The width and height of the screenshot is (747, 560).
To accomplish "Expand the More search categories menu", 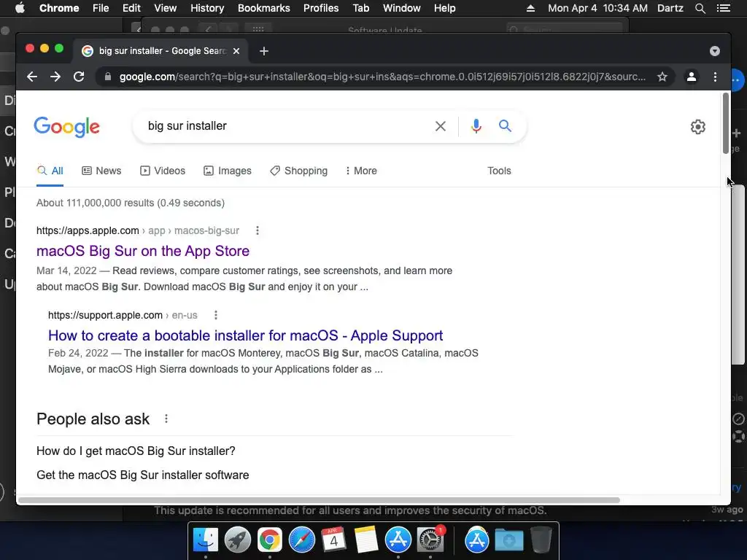I will 361,171.
